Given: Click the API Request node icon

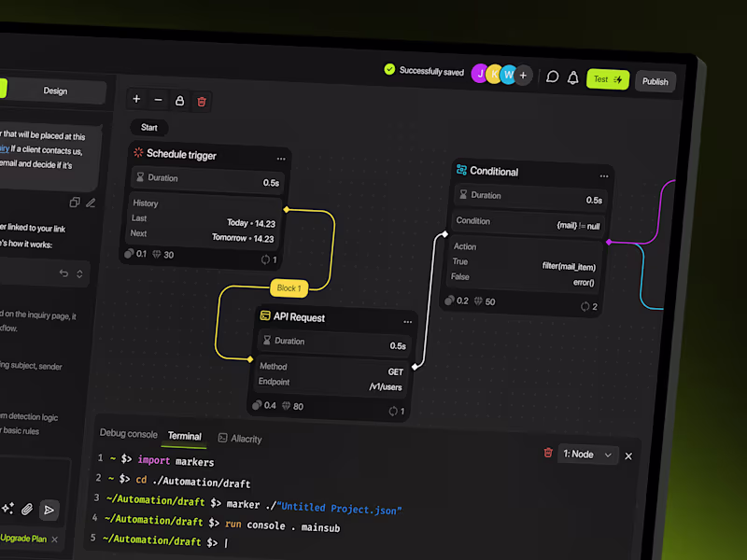Looking at the screenshot, I should [x=265, y=315].
